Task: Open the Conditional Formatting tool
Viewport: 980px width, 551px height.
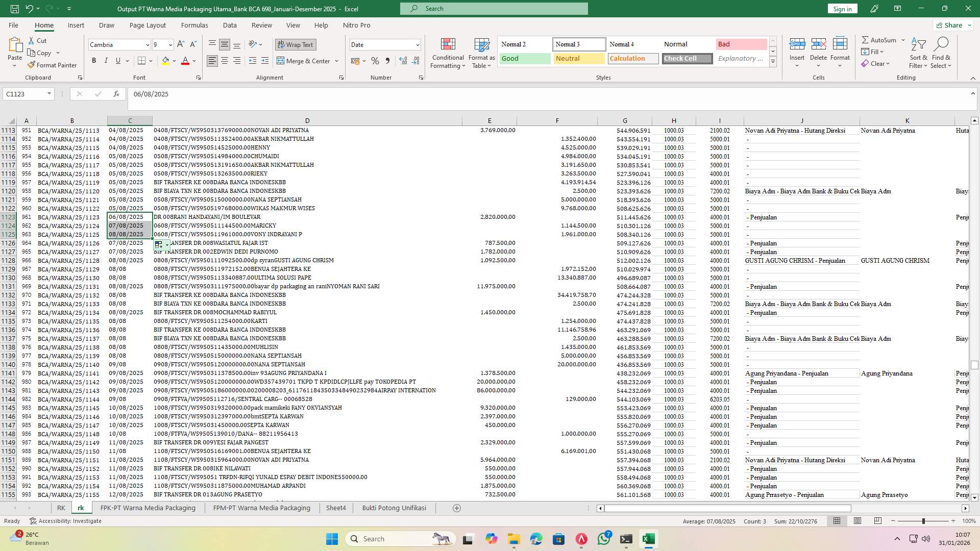Action: [x=448, y=53]
